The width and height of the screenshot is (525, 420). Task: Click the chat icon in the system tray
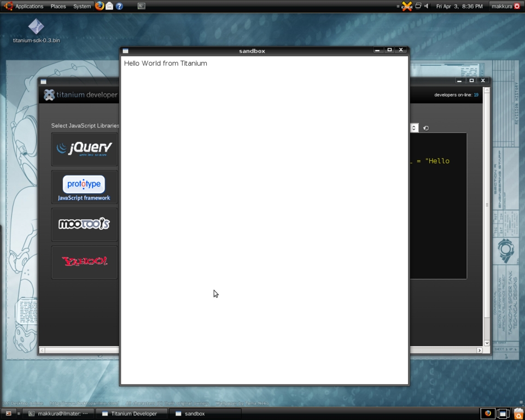pos(407,6)
